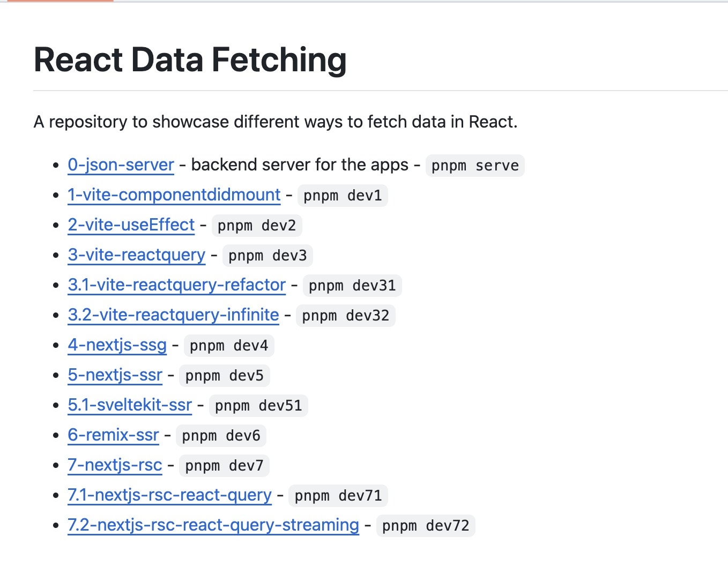Viewport: 728px width, 566px height.
Task: Open the 1-vite-componentdidmount link
Action: 174,195
